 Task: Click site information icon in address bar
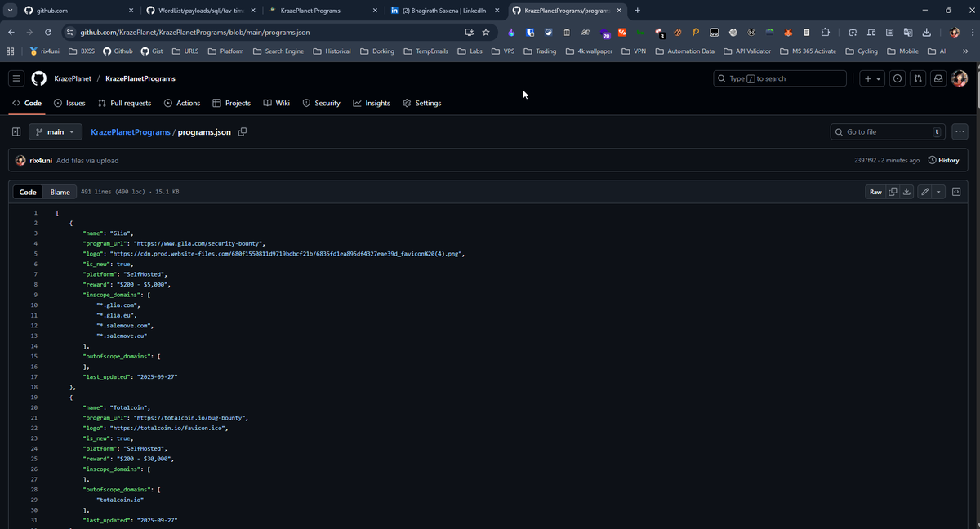70,32
